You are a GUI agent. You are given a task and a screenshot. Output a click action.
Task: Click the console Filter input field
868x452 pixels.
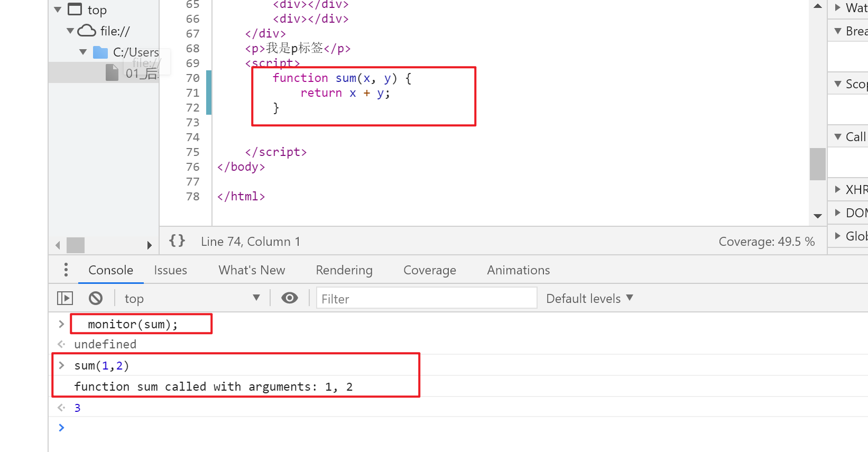pos(426,298)
